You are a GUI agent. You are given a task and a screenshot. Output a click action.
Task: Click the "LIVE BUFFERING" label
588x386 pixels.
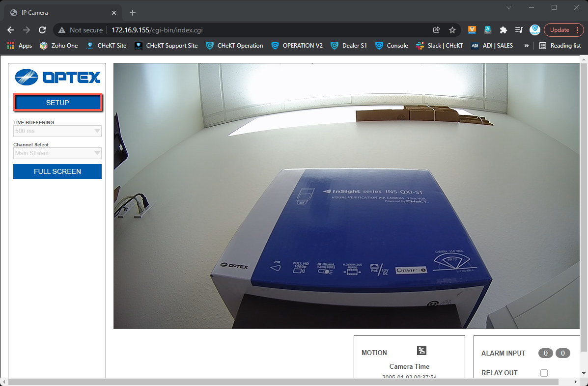pyautogui.click(x=34, y=123)
